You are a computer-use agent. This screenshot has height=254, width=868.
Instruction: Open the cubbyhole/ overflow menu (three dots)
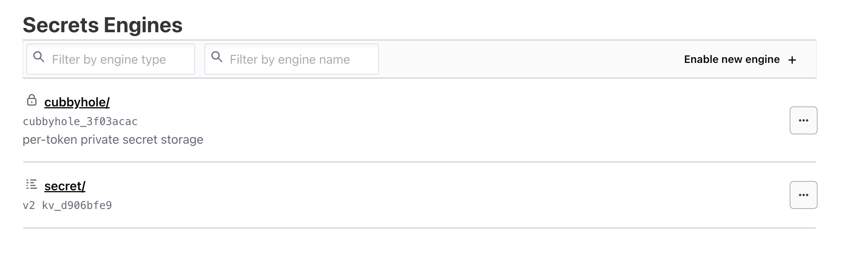[803, 120]
